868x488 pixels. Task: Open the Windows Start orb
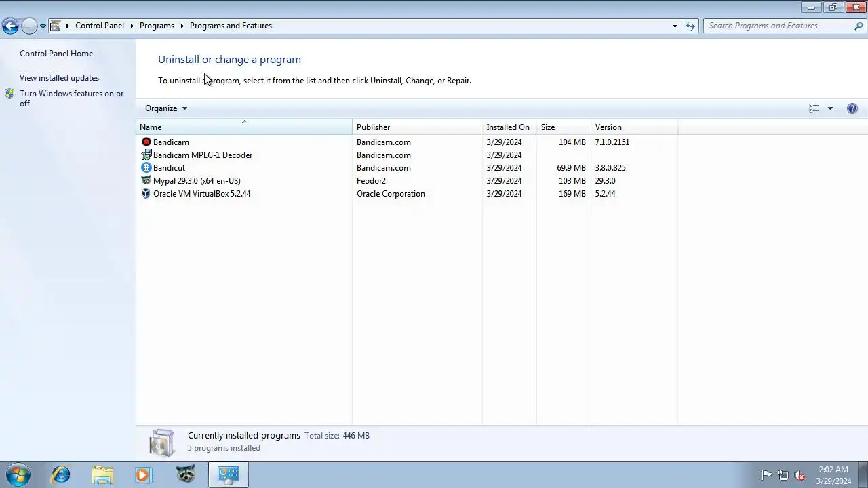(x=18, y=474)
